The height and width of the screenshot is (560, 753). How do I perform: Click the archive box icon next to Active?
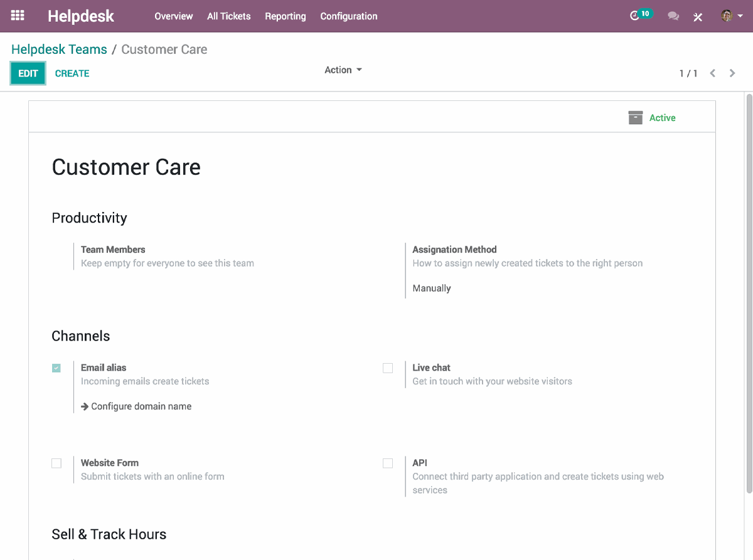click(636, 118)
